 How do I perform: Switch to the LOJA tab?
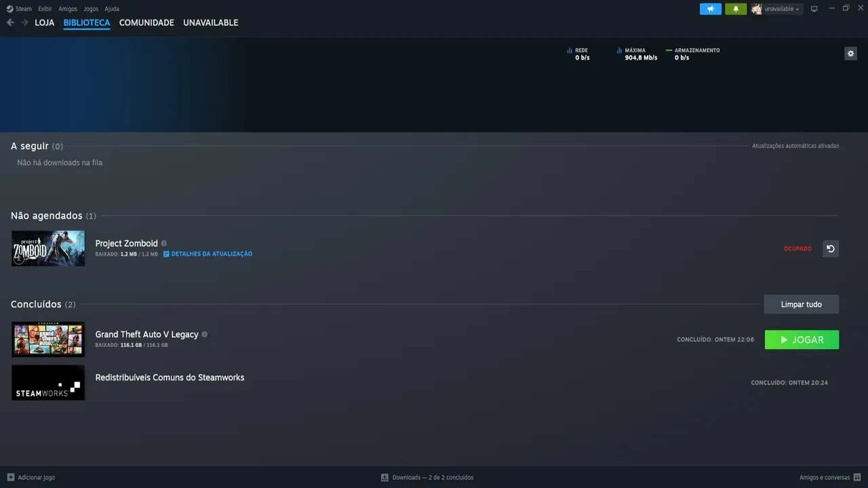pos(45,22)
